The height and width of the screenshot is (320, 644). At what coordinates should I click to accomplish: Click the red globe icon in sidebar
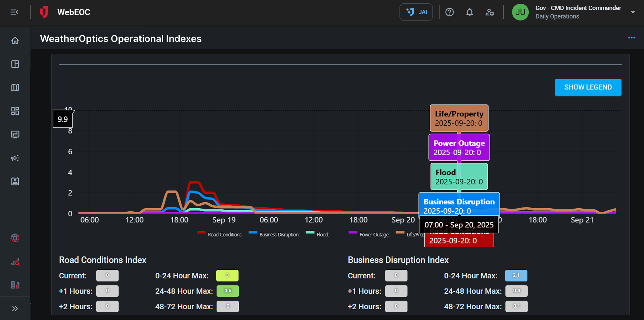pos(15,238)
